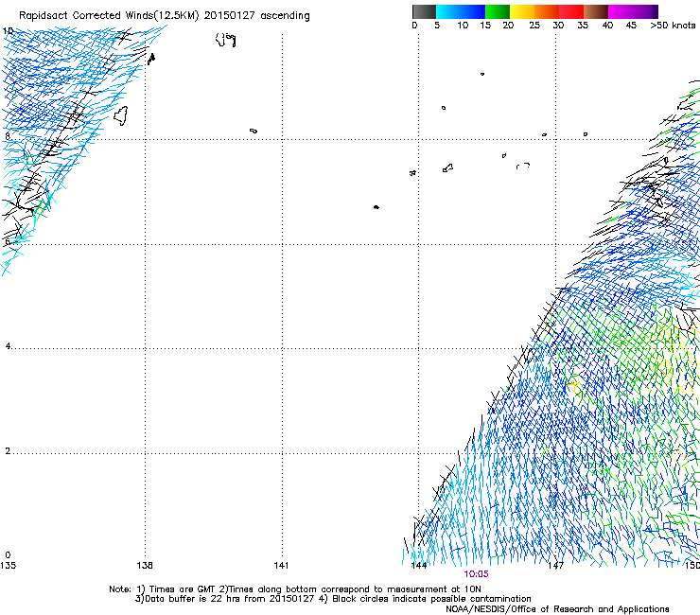Click the '5' legend scale label
The width and height of the screenshot is (700, 615).
[x=437, y=26]
